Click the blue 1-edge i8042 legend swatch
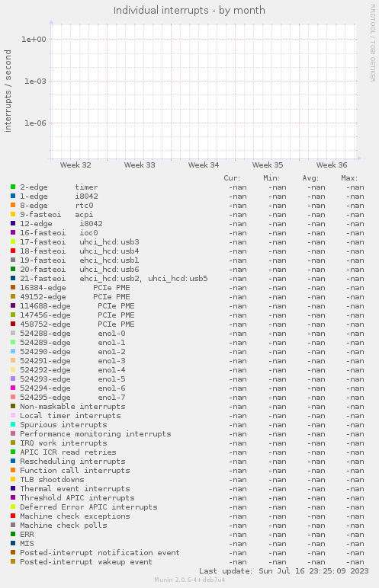The width and height of the screenshot is (379, 588). click(x=13, y=196)
